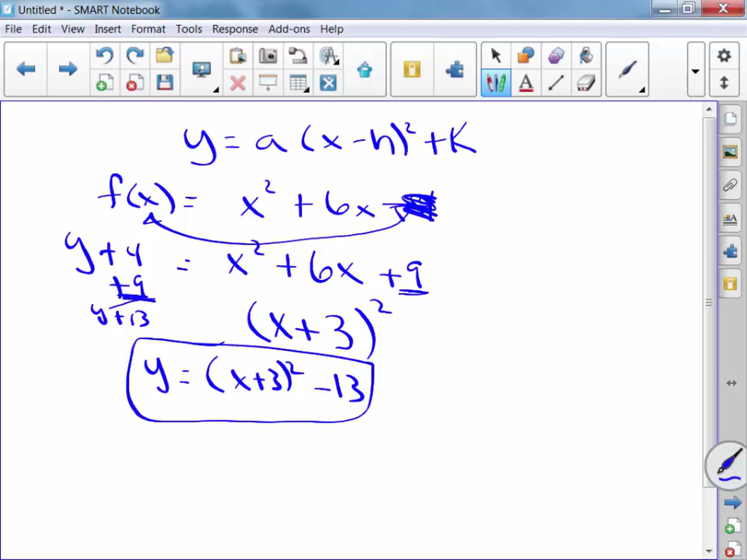The image size is (747, 560).
Task: Activate the Lines drawing tool
Action: click(556, 83)
